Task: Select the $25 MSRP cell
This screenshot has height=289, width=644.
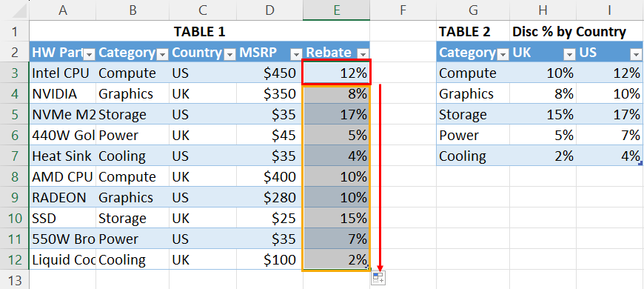Action: pos(269,219)
